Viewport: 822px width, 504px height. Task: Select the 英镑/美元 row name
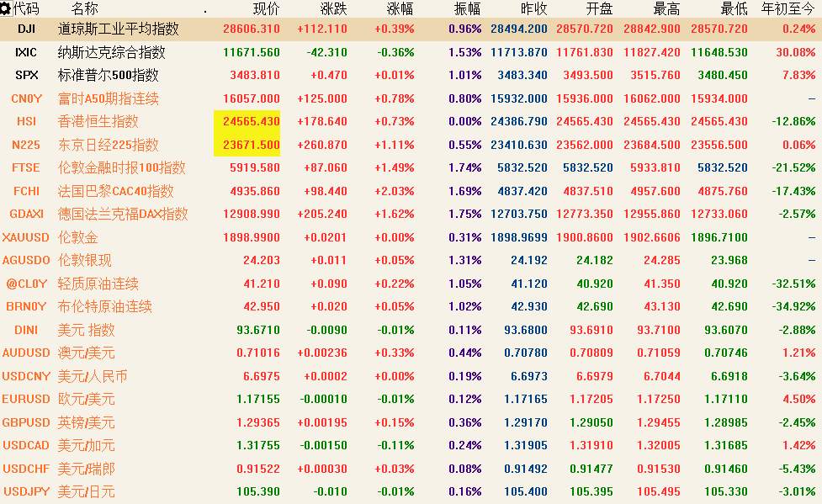(86, 422)
